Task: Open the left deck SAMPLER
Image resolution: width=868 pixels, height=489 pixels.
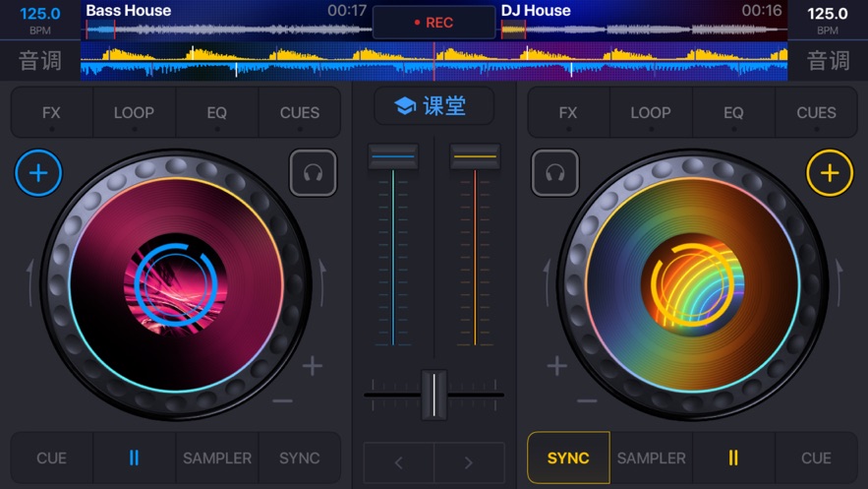Action: [x=217, y=458]
